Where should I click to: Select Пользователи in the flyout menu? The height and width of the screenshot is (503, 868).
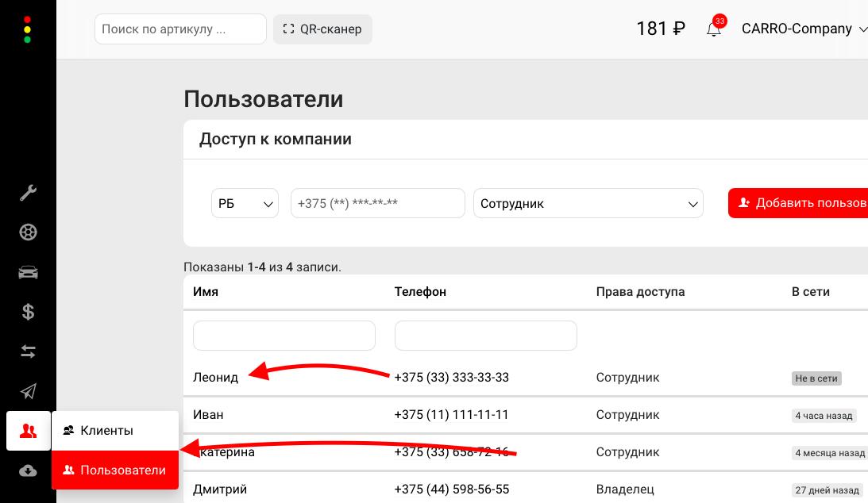[x=115, y=470]
